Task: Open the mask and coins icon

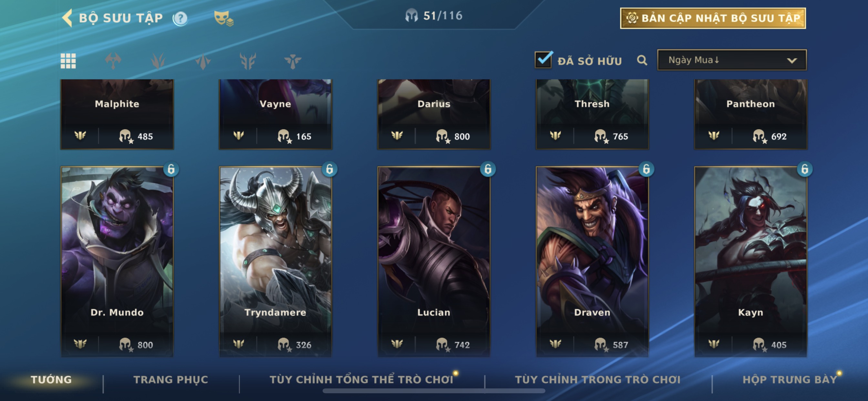Action: tap(224, 18)
